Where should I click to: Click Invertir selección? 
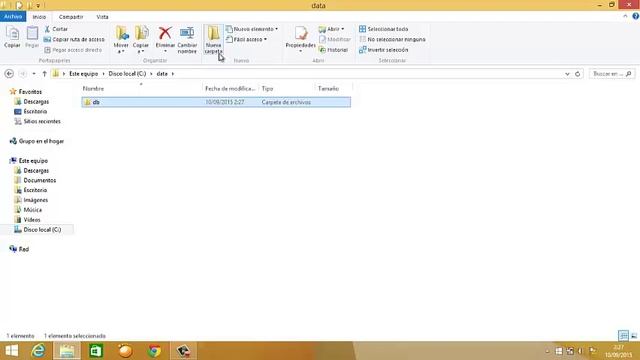383,50
